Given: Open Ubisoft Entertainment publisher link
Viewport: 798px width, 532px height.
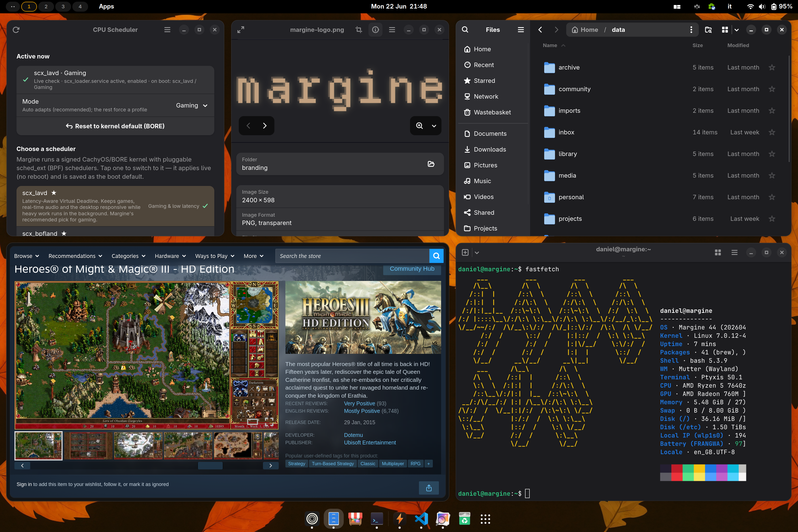Looking at the screenshot, I should point(370,443).
